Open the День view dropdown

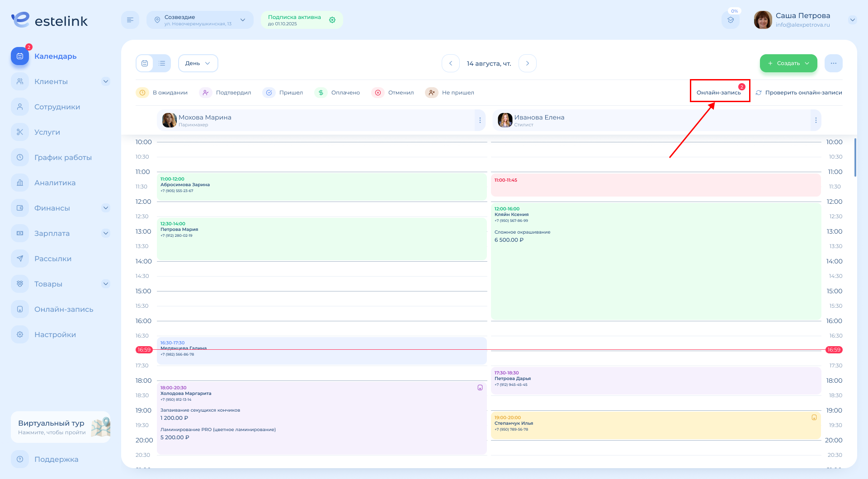(x=198, y=63)
